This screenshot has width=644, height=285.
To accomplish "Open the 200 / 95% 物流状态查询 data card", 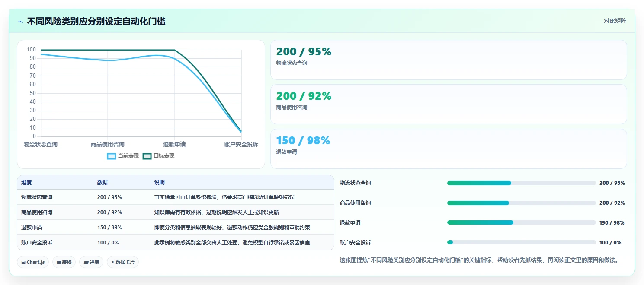I will click(449, 60).
